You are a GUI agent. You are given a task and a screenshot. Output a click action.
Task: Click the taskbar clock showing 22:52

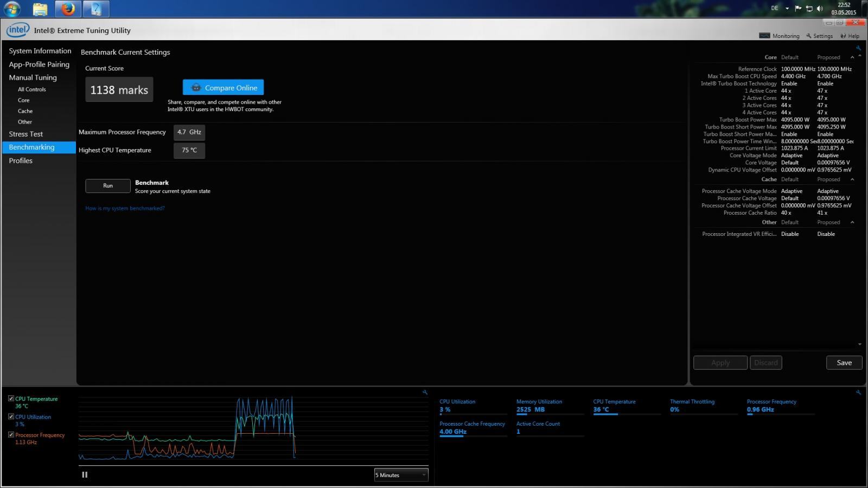[x=844, y=9]
